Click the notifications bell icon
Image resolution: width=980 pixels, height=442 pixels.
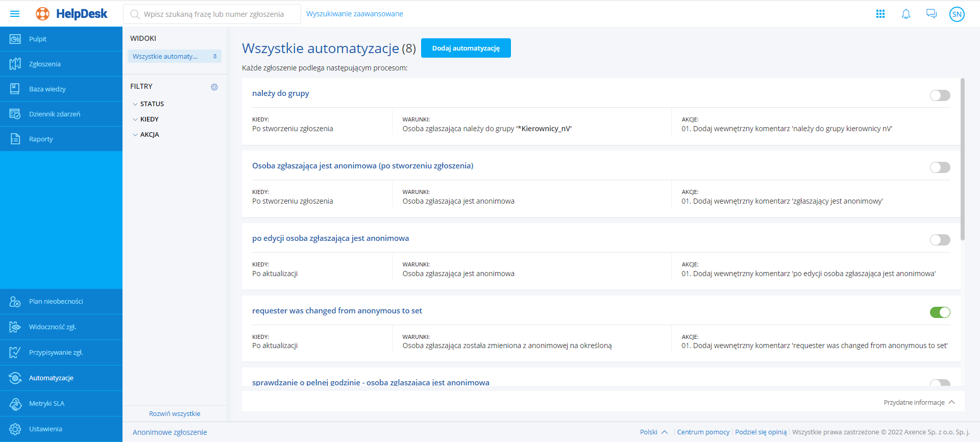906,14
